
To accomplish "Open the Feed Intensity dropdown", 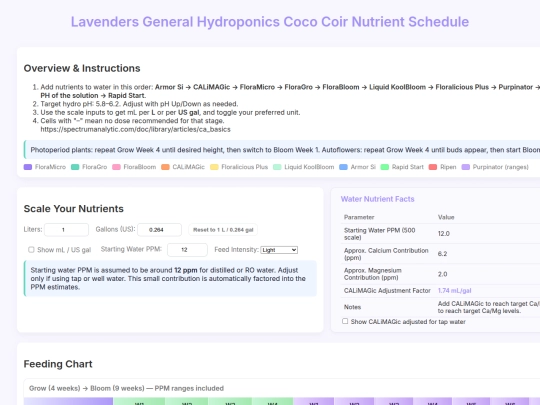I will (279, 250).
